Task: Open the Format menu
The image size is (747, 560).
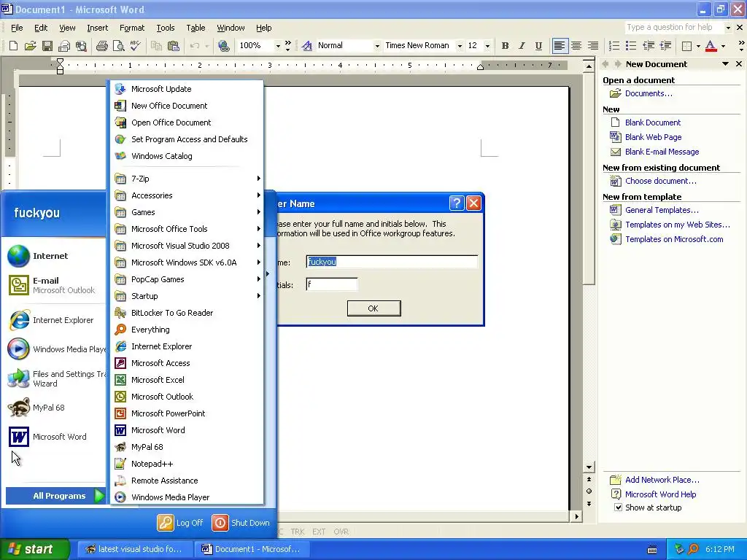Action: (132, 28)
